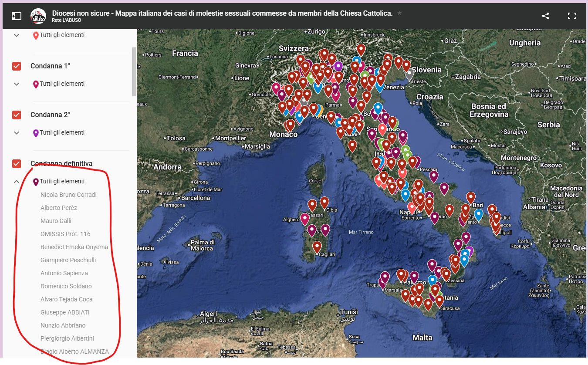Collapse the sidebar panel toggle icon

(16, 16)
